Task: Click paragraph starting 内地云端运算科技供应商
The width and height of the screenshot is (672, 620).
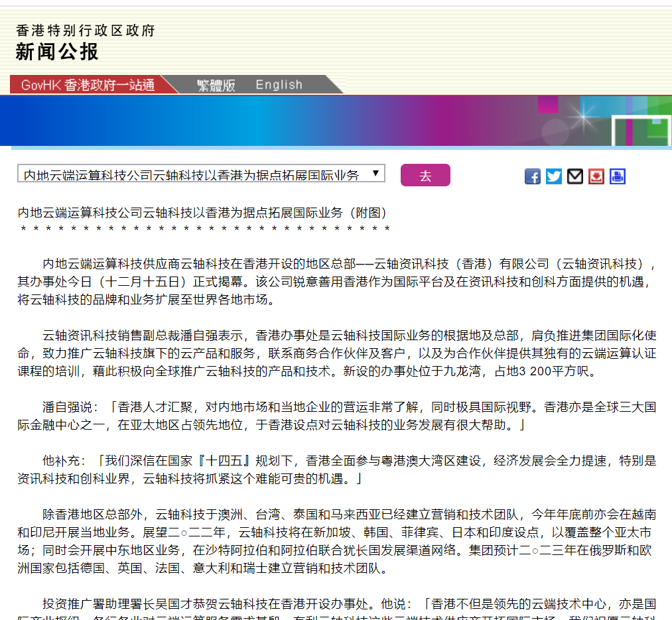Action: tap(337, 282)
